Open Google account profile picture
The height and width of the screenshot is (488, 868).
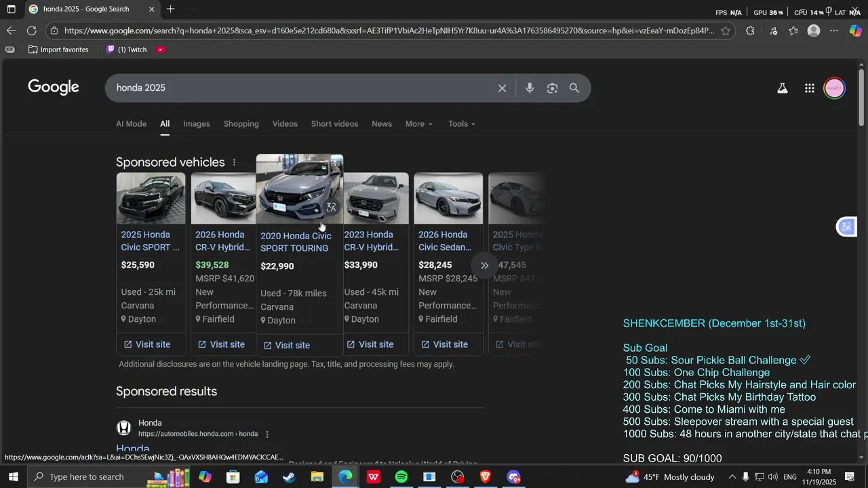tap(835, 88)
